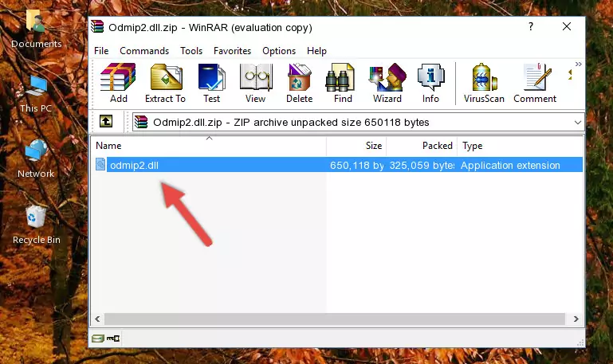This screenshot has height=364, width=613.
Task: Click the archive path address field
Action: point(358,122)
